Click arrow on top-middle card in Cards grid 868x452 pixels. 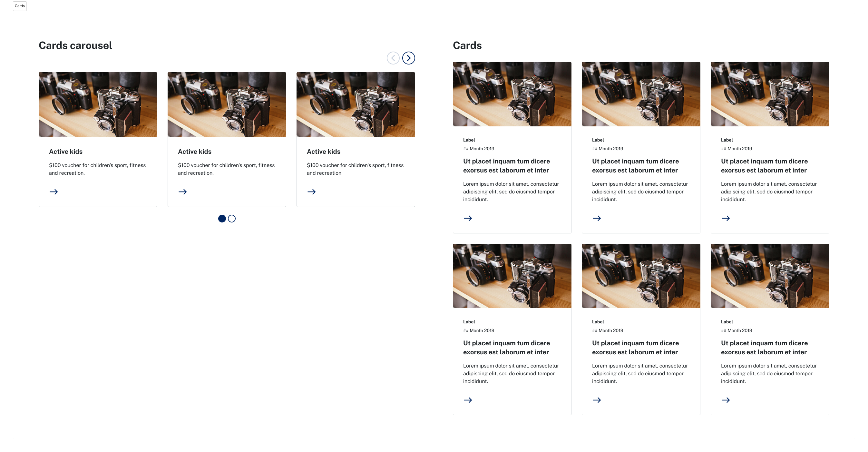(597, 218)
